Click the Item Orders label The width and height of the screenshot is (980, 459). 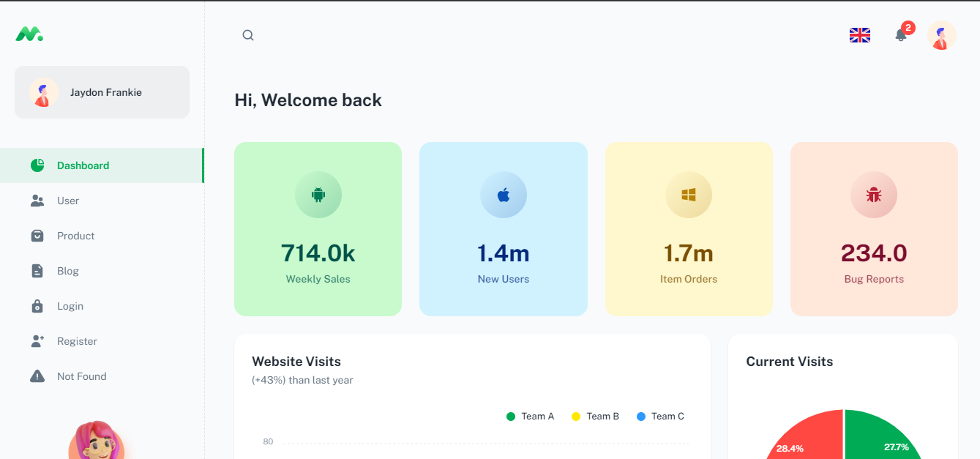[x=689, y=279]
